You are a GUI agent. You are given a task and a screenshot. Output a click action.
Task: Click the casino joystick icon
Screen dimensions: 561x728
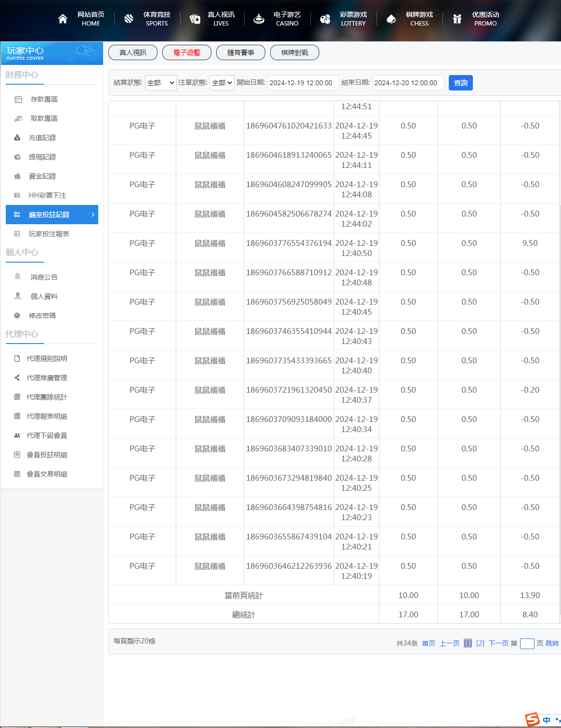[x=259, y=19]
